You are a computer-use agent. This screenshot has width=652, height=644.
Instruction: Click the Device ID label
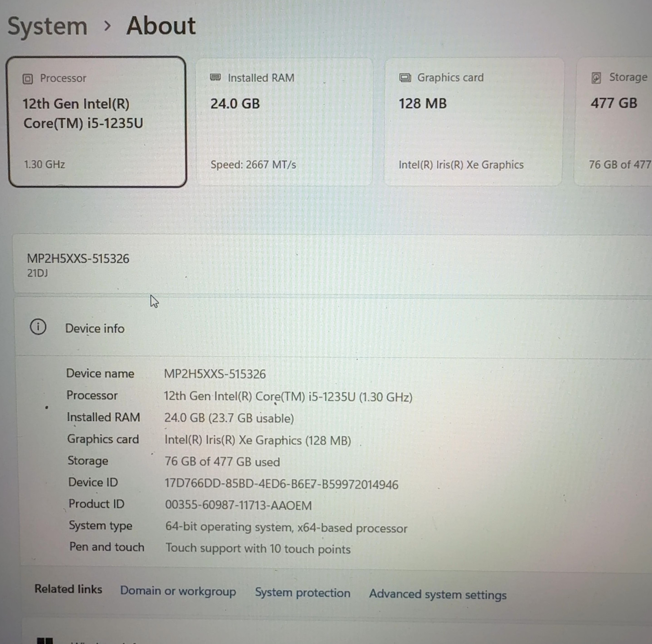(x=93, y=482)
